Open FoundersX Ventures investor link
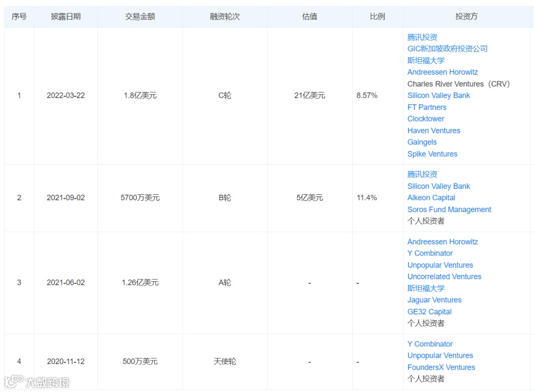This screenshot has width=534, height=392. [x=441, y=367]
